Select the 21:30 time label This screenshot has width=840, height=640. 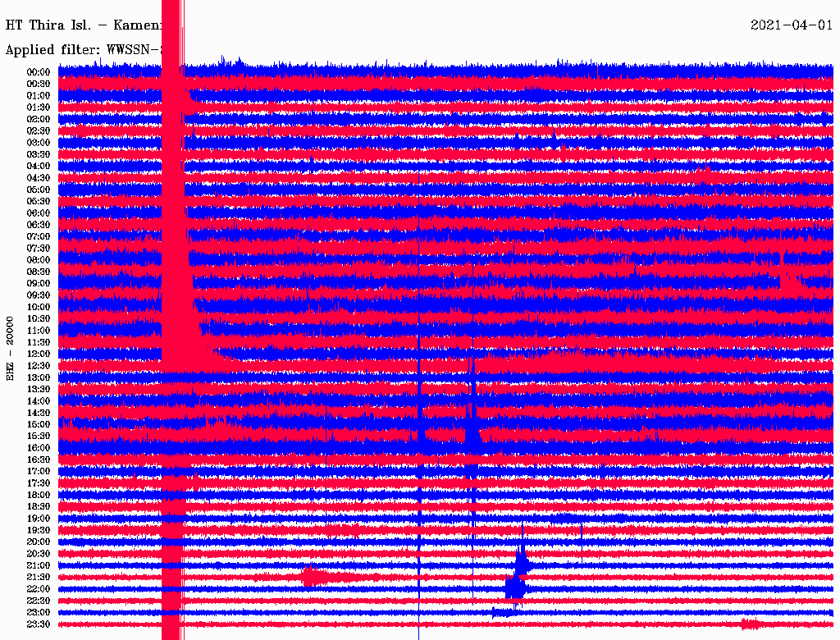coord(39,578)
